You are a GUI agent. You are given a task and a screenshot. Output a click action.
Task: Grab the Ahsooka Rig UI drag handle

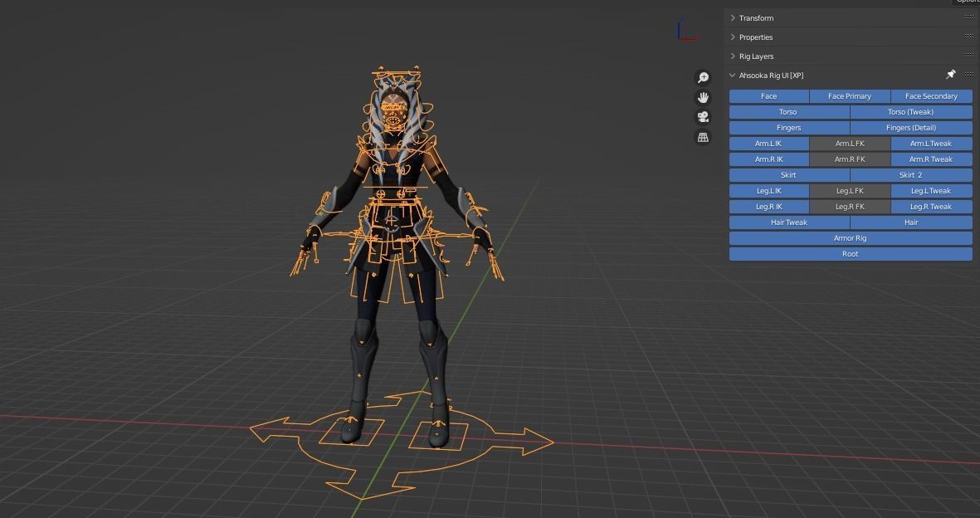click(968, 75)
